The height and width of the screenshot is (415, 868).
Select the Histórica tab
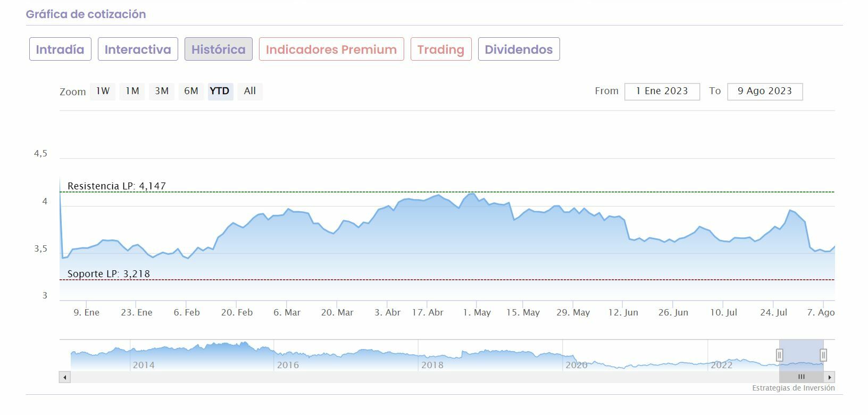[x=219, y=49]
